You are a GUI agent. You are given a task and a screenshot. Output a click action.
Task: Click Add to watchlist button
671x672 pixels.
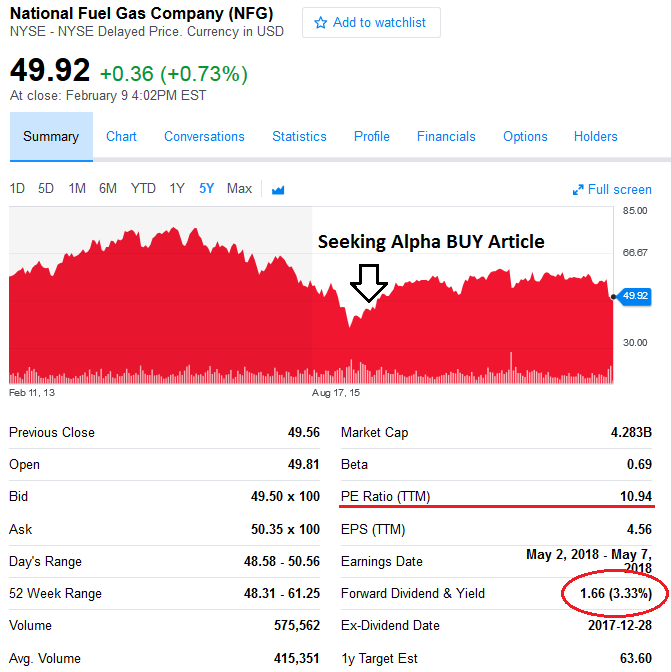pyautogui.click(x=371, y=22)
